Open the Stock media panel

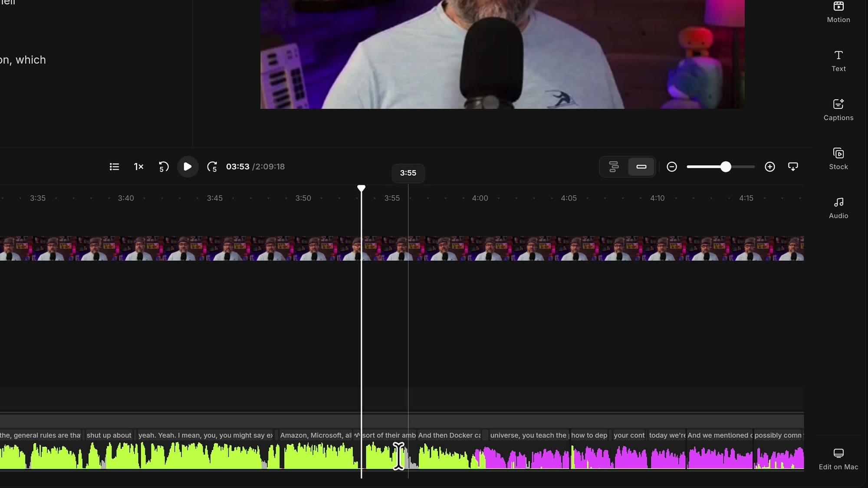click(838, 159)
